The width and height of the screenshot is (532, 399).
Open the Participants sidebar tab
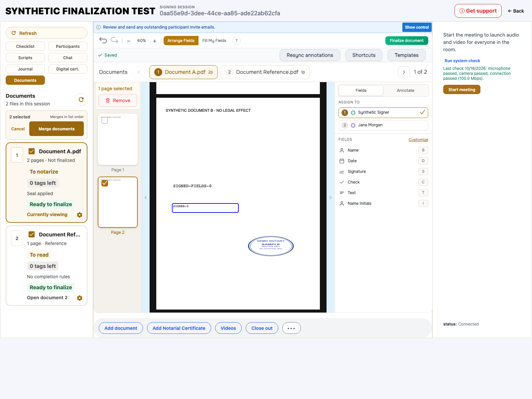(x=68, y=46)
